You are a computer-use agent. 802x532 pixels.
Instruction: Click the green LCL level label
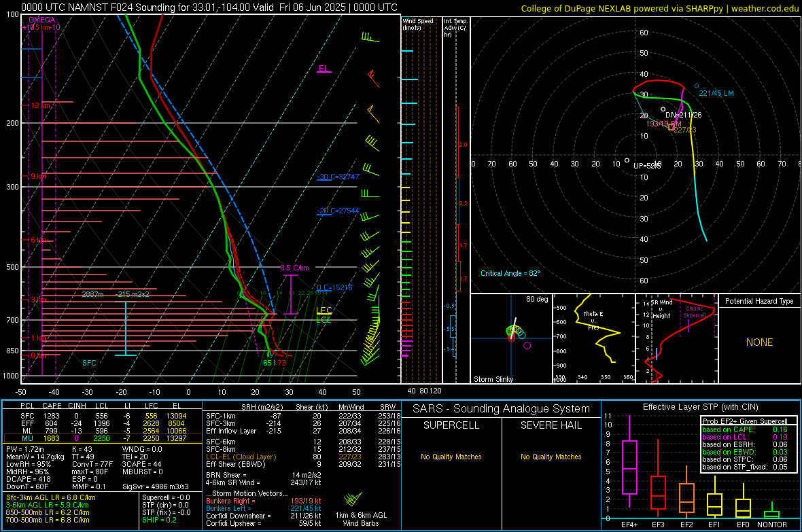pyautogui.click(x=324, y=320)
